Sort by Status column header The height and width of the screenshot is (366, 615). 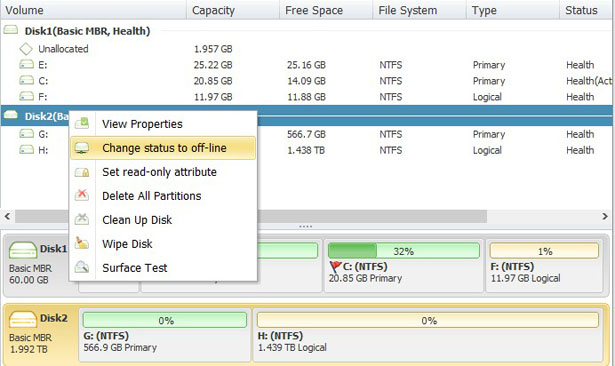pyautogui.click(x=586, y=10)
